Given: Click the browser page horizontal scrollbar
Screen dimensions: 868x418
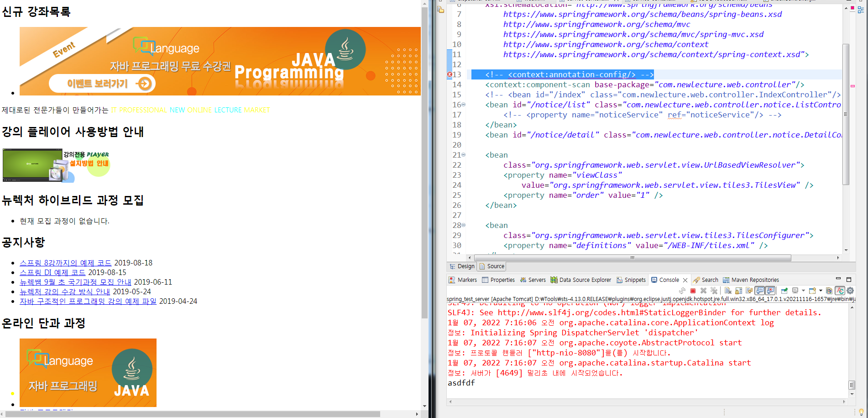Looking at the screenshot, I should click(193, 414).
